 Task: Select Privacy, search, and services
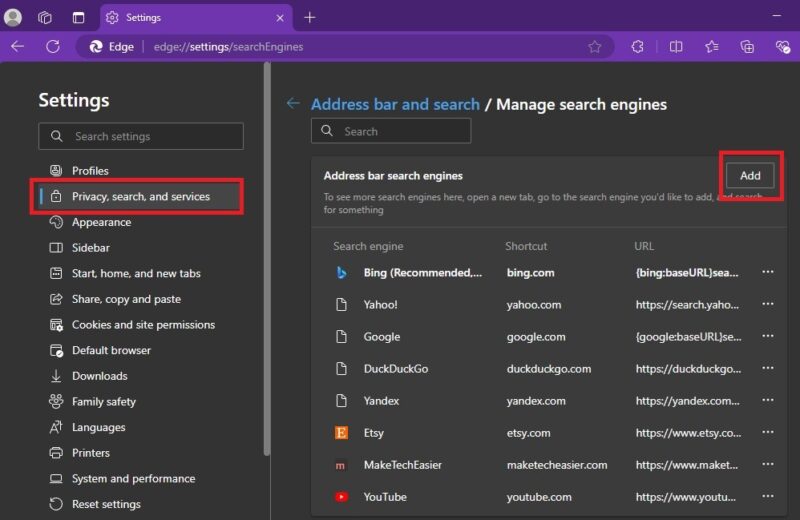click(137, 196)
